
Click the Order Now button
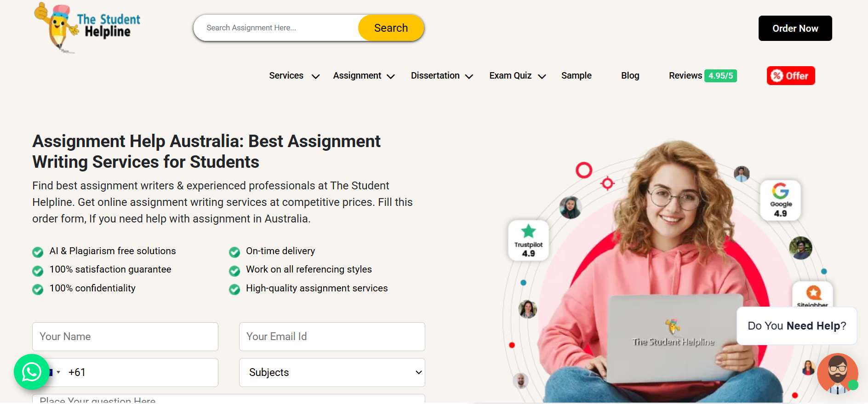click(x=795, y=28)
